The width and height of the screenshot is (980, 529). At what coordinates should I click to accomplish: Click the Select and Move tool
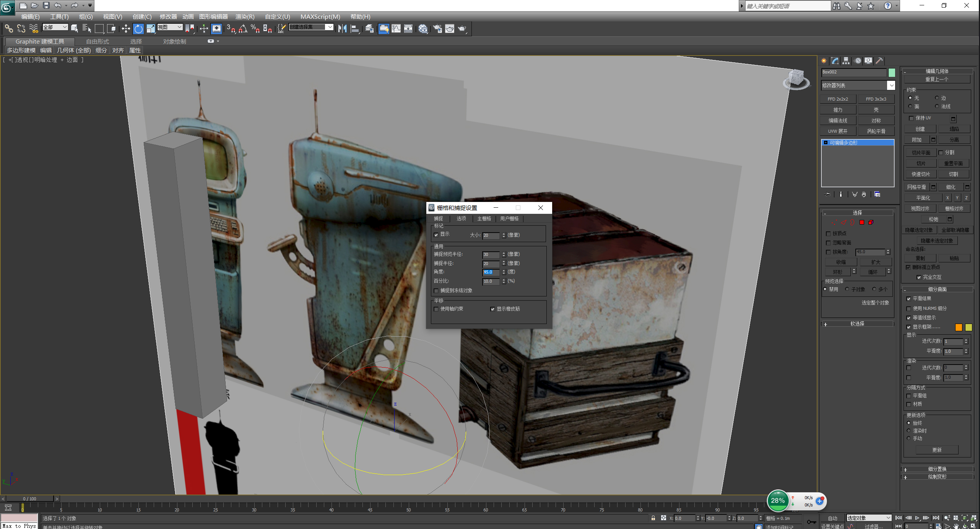(x=126, y=29)
